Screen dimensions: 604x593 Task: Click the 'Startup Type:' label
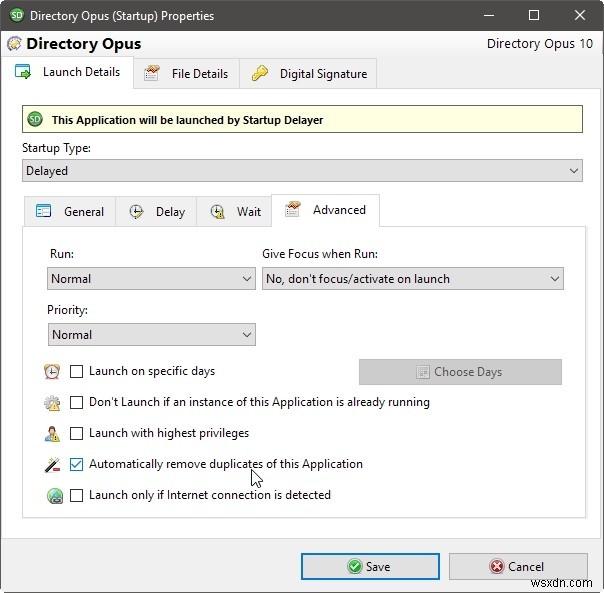pyautogui.click(x=56, y=148)
